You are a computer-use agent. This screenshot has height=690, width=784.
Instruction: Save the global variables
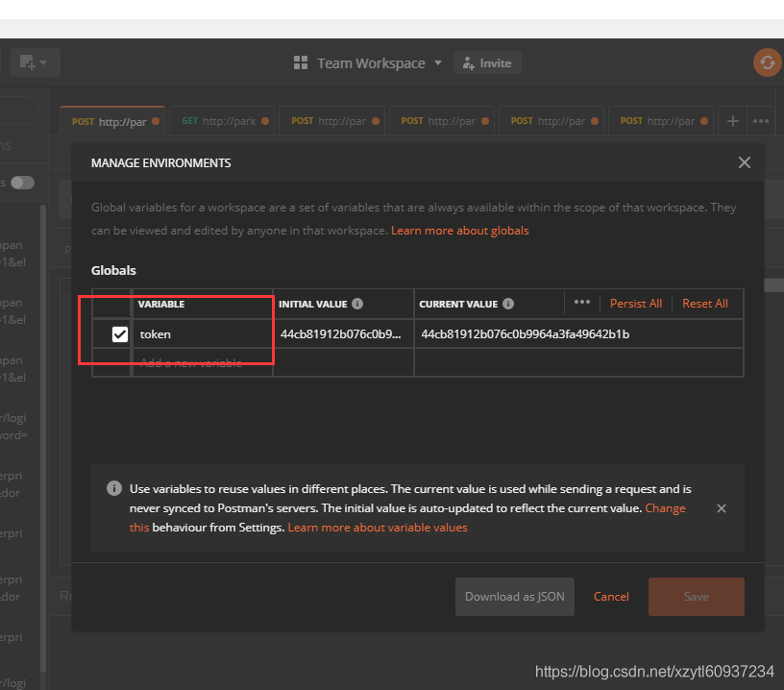click(x=696, y=597)
